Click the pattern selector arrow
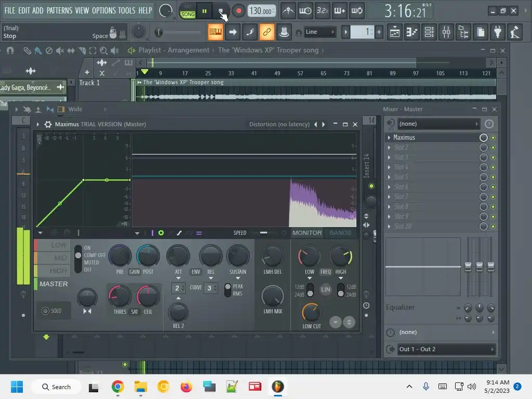Screen dimensions: 532x399 point(345,32)
